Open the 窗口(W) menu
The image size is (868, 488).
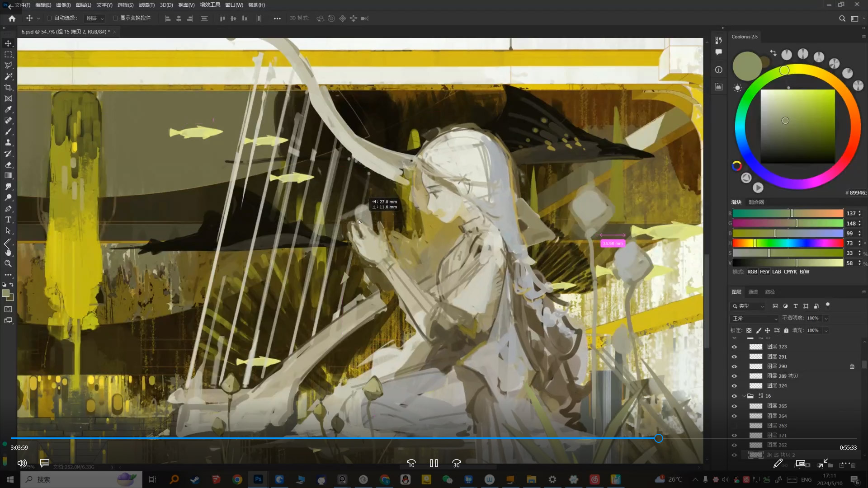click(234, 5)
